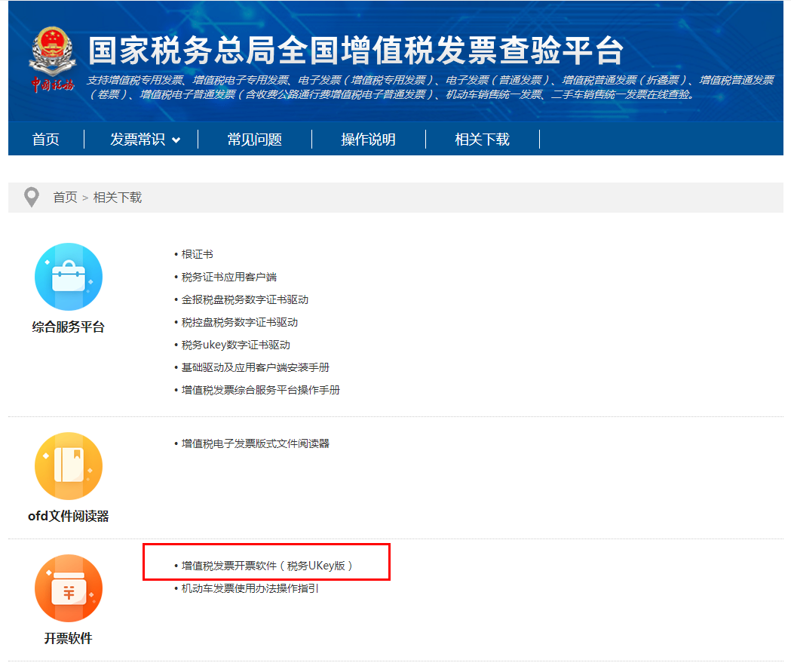Open 基础驱动及应用客户端安装手册 link
Screen dimensions: 791x672
click(255, 367)
